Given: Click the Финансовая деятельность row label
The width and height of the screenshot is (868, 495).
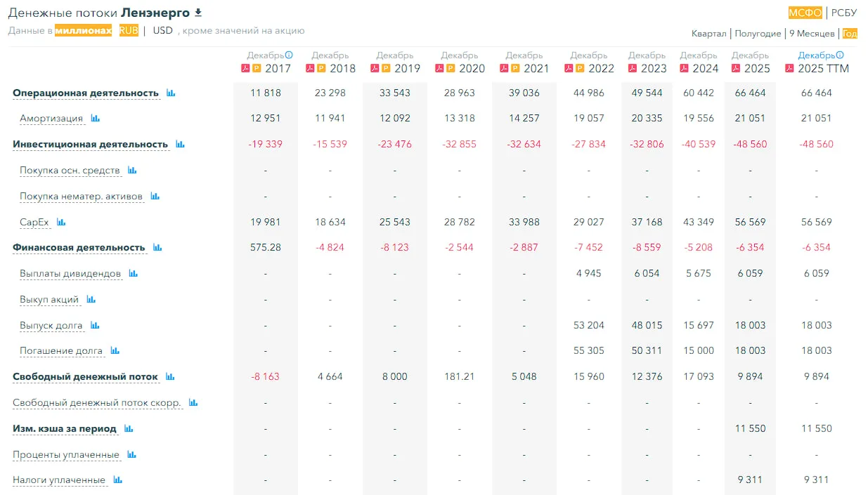Looking at the screenshot, I should coord(79,247).
